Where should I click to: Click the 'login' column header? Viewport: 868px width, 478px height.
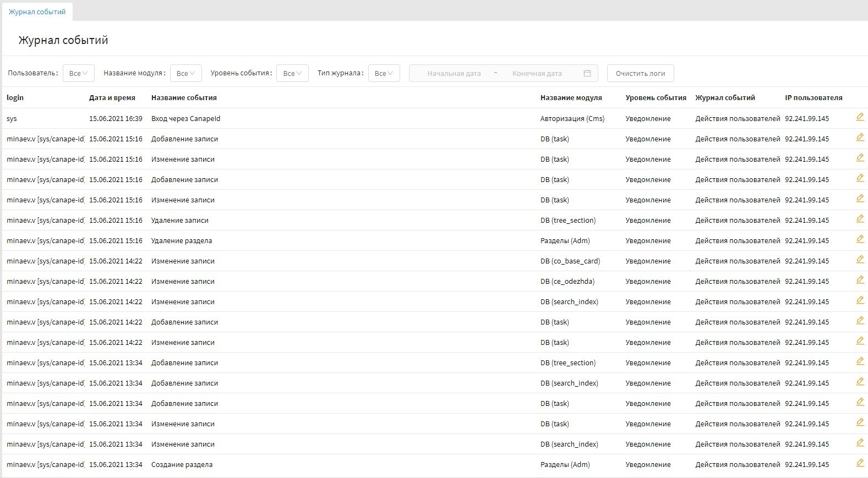(15, 98)
